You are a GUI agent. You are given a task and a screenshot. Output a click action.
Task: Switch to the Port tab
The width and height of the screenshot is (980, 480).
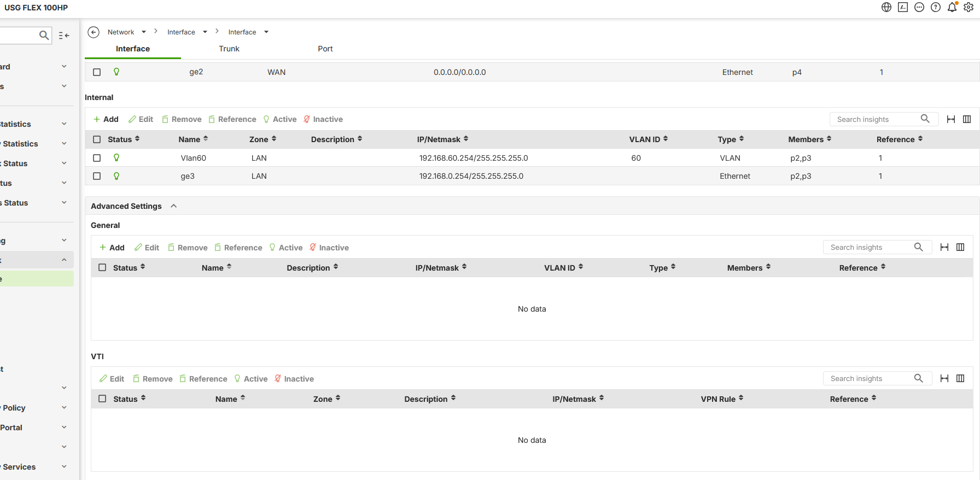point(325,49)
